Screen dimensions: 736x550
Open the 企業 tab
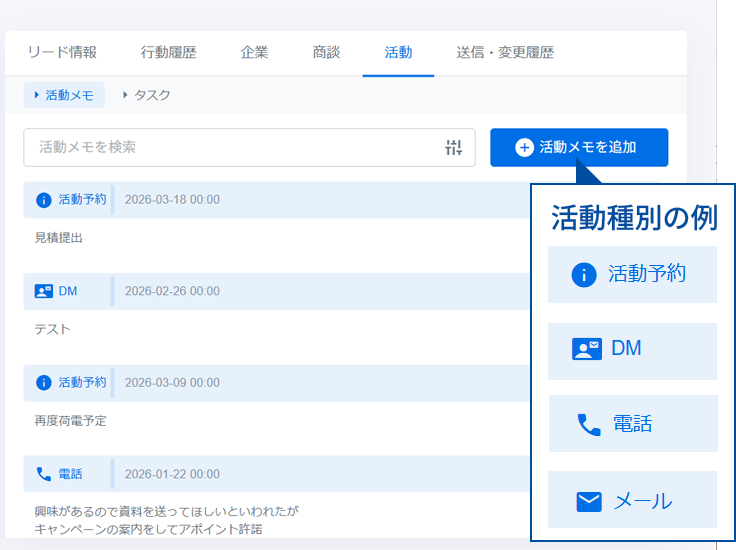254,52
